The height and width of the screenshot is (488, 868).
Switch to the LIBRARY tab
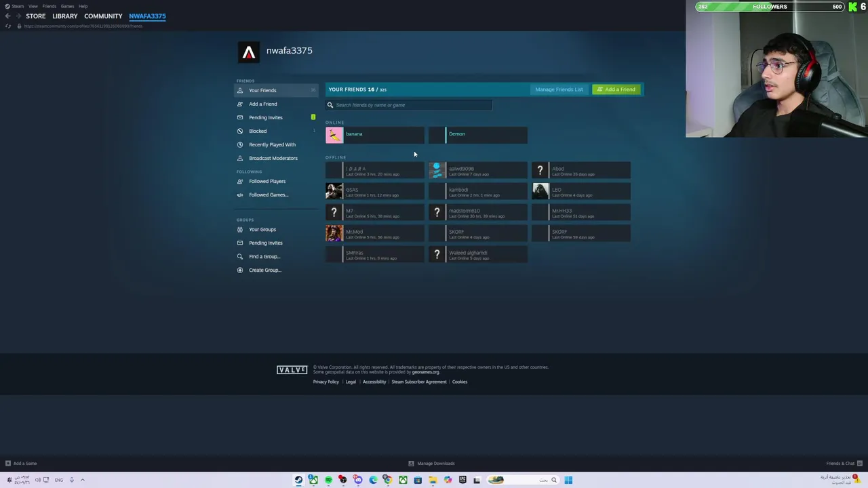(x=65, y=16)
